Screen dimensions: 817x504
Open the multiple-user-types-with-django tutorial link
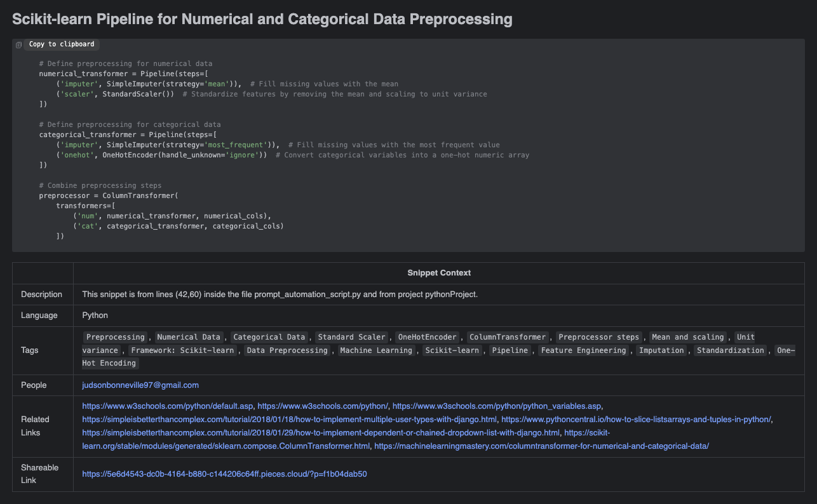[289, 419]
